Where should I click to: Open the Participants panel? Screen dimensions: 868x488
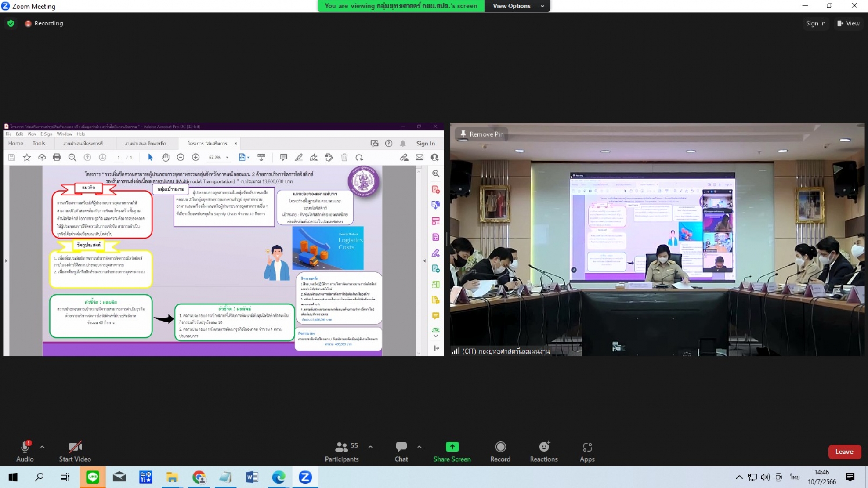pyautogui.click(x=342, y=451)
